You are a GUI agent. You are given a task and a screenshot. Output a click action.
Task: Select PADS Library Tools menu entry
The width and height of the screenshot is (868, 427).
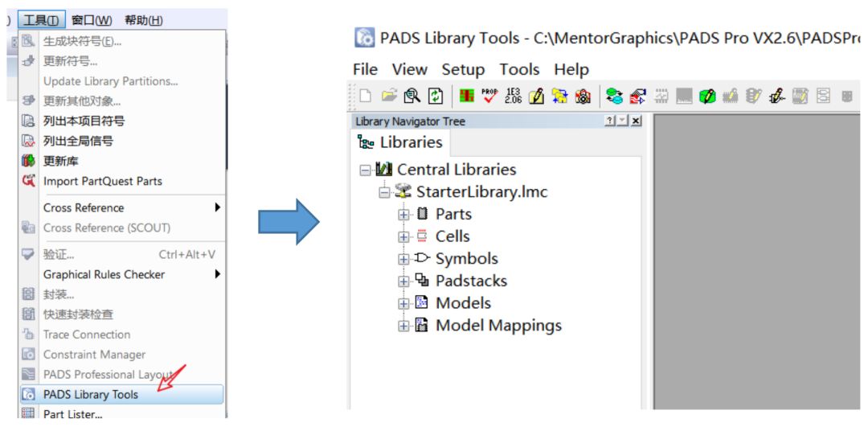coord(91,395)
